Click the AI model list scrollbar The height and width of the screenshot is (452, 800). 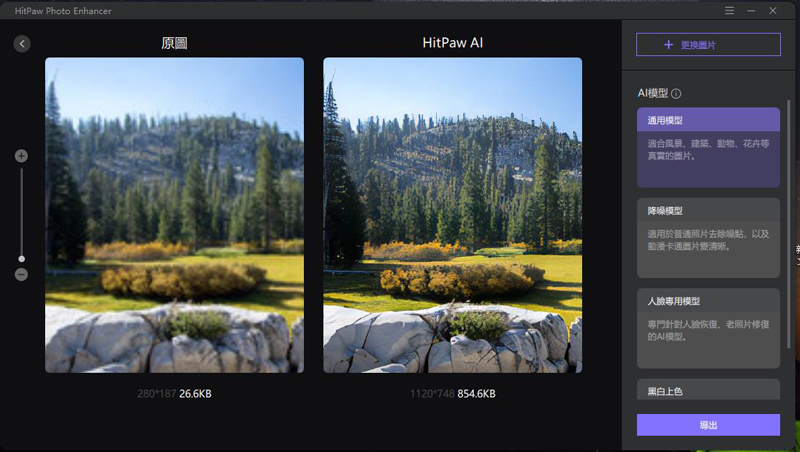tap(789, 224)
